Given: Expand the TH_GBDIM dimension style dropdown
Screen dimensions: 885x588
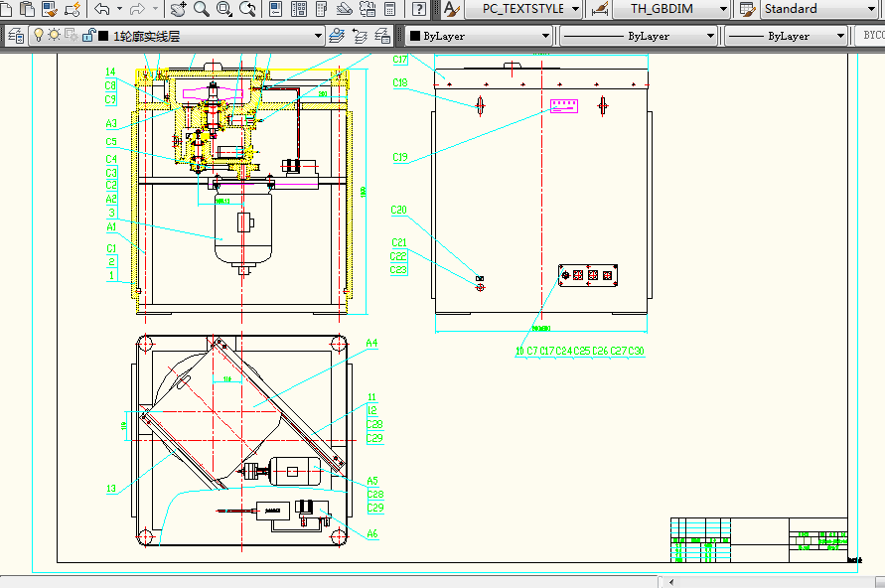Looking at the screenshot, I should tap(723, 9).
